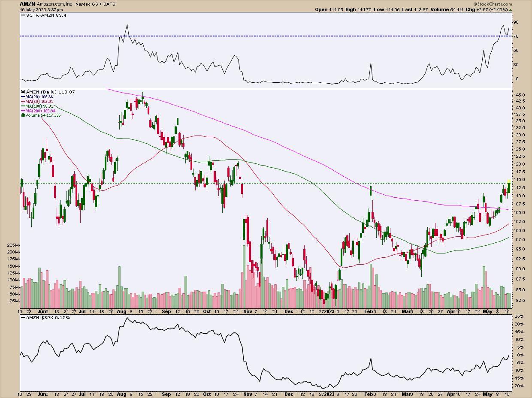Click Nov on the bottom date axis
This screenshot has width=532, height=398.
pyautogui.click(x=248, y=393)
